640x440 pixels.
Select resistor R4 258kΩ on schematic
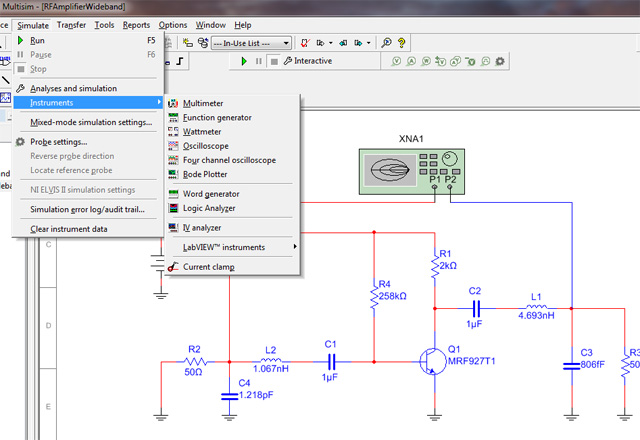click(x=374, y=296)
